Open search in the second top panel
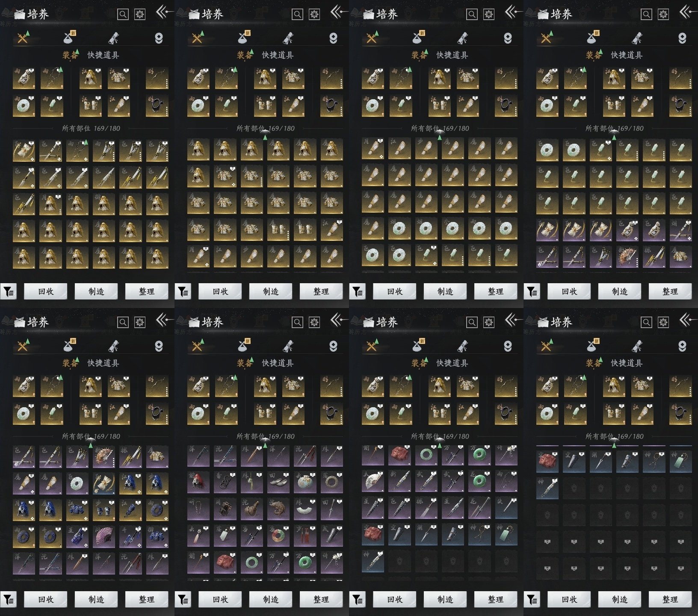This screenshot has width=698, height=616. (x=297, y=15)
